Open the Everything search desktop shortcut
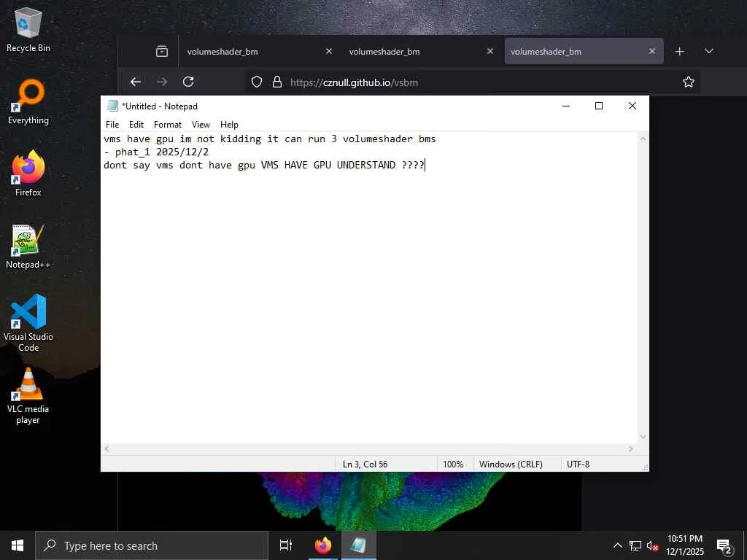747x560 pixels. pyautogui.click(x=28, y=102)
